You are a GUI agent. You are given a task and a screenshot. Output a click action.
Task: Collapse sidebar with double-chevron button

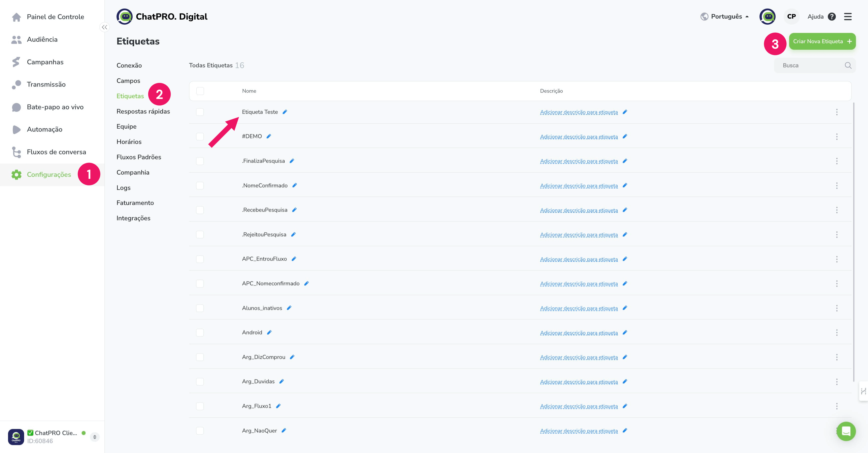click(x=104, y=27)
